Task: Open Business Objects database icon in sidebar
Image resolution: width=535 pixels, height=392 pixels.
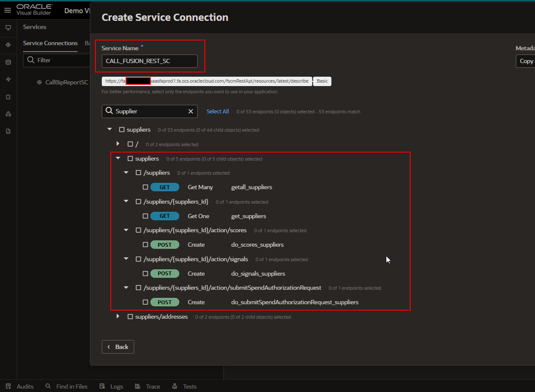Action: [8, 62]
